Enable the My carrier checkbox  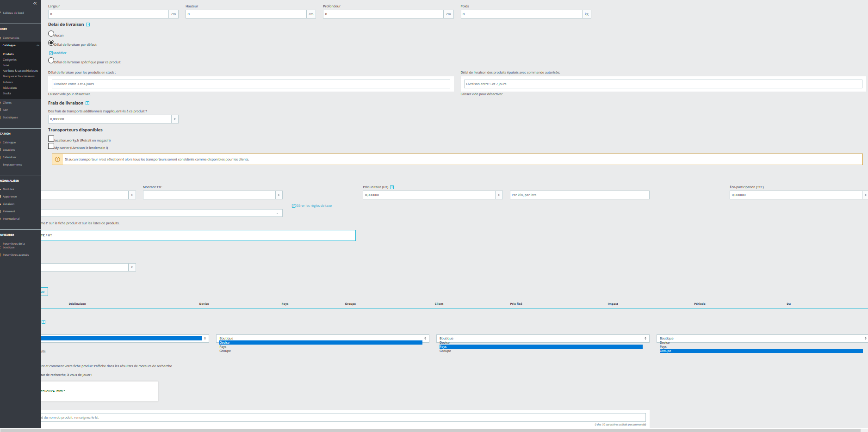51,146
